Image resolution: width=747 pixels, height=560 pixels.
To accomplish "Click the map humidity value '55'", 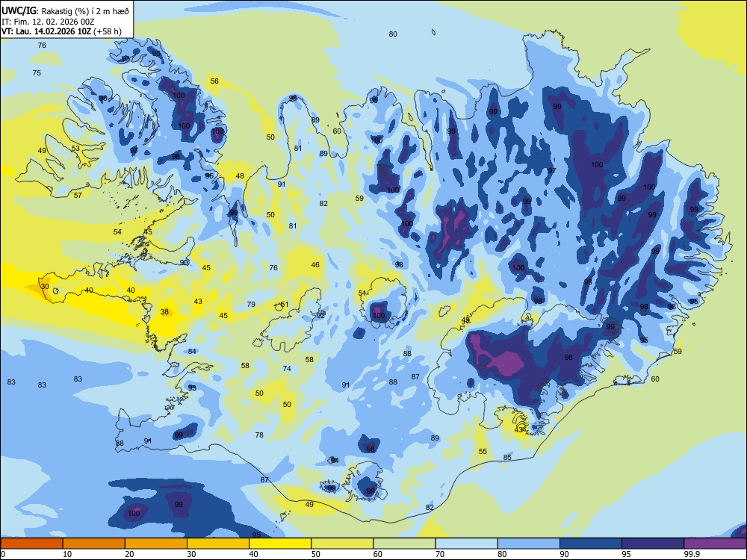I will point(483,452).
